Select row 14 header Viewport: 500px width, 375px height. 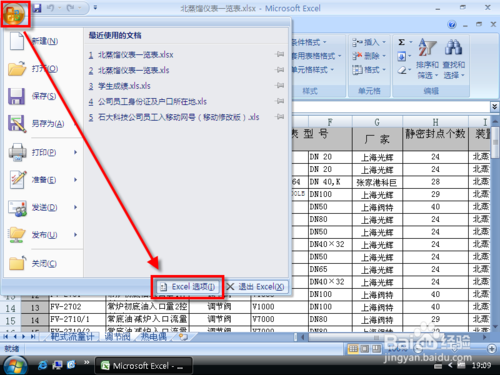coord(10,308)
